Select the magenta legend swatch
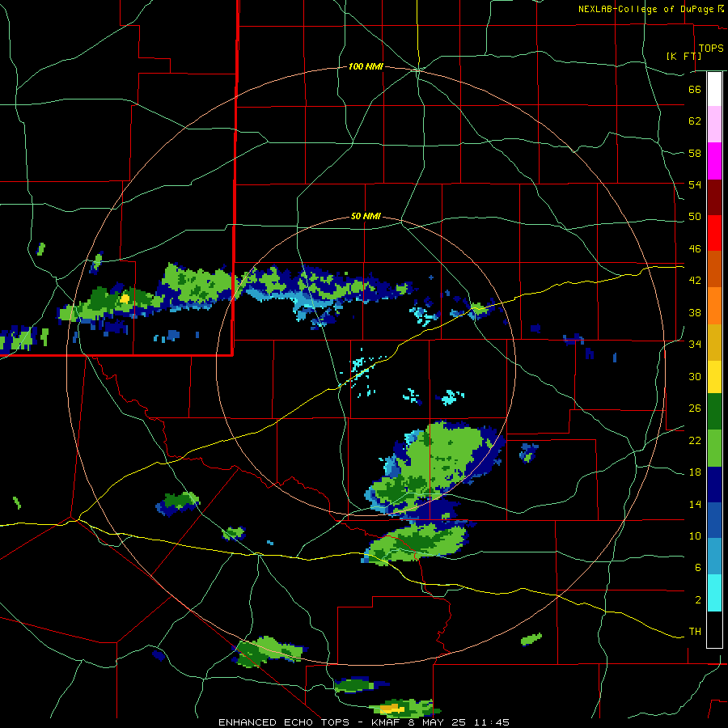The height and width of the screenshot is (728, 728). pos(714,161)
